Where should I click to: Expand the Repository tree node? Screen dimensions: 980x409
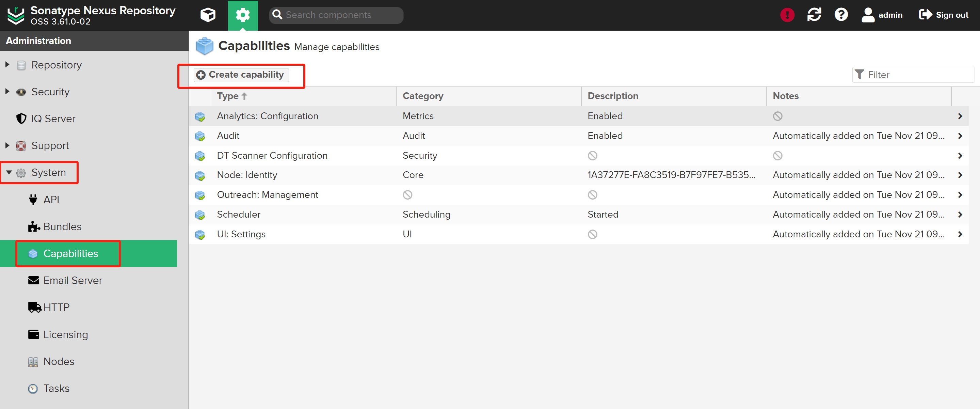click(x=7, y=65)
